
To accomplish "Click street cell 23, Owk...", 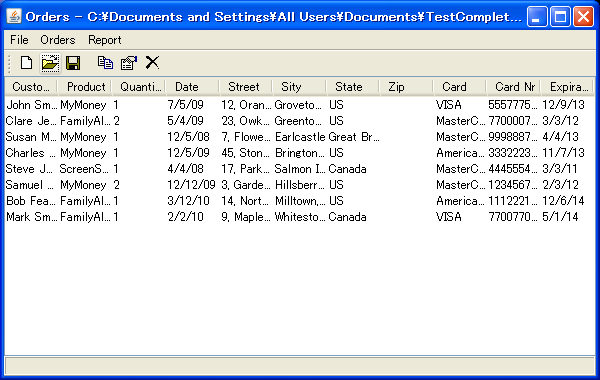I will tap(246, 121).
